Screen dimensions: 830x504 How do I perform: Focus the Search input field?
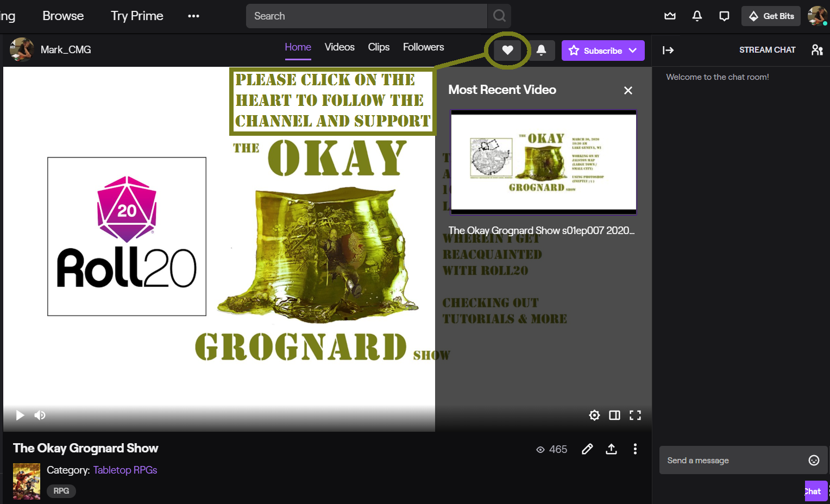point(367,16)
